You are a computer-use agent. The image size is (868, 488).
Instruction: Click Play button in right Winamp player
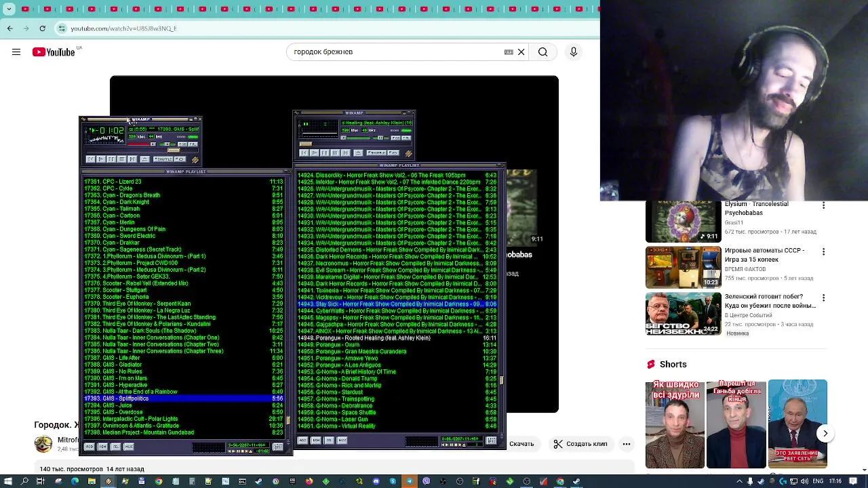pos(315,152)
